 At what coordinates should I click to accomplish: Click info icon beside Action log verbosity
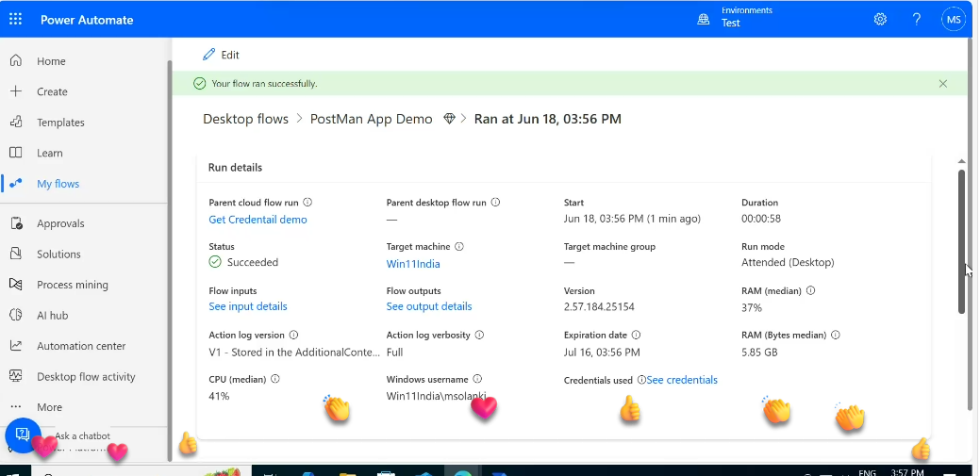click(479, 335)
